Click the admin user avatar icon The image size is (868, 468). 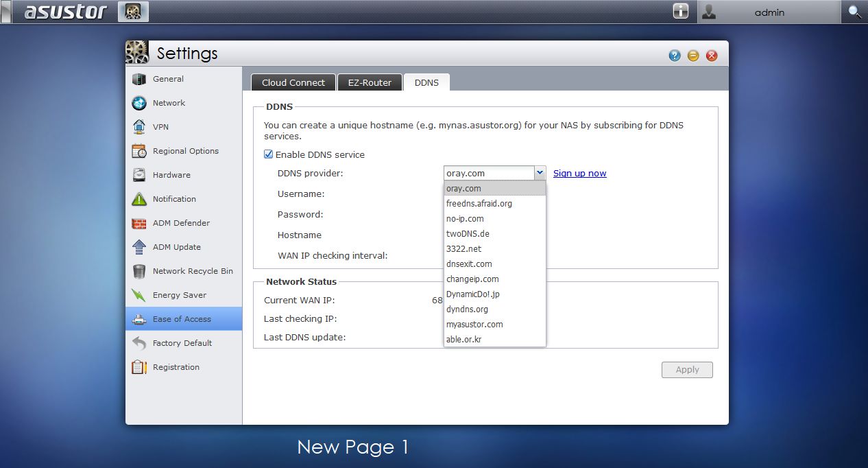click(x=709, y=12)
